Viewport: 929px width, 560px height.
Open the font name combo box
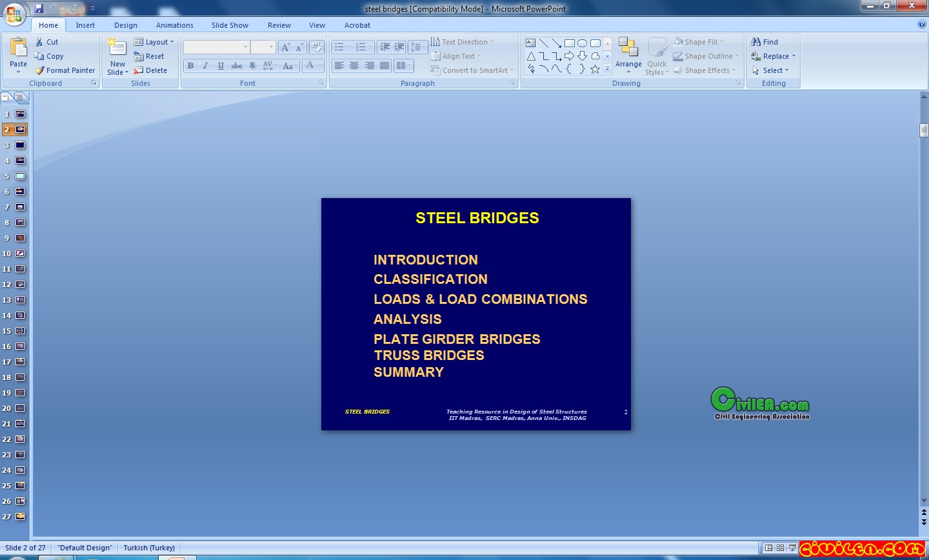216,47
